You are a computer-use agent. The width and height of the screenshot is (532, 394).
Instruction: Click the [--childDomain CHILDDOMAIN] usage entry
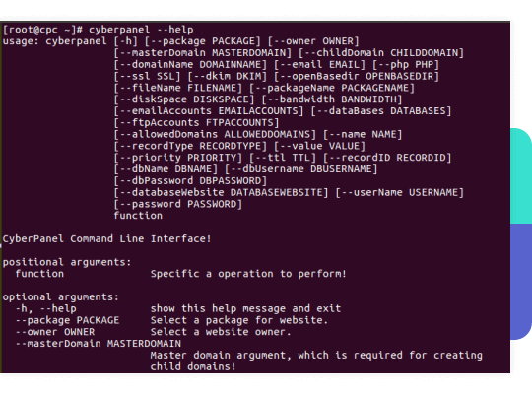(x=381, y=53)
